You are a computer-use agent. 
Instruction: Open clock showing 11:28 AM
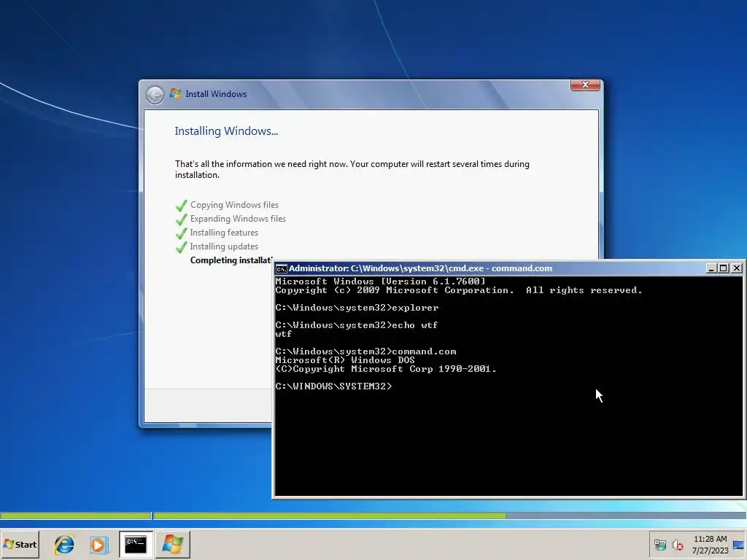(x=710, y=539)
